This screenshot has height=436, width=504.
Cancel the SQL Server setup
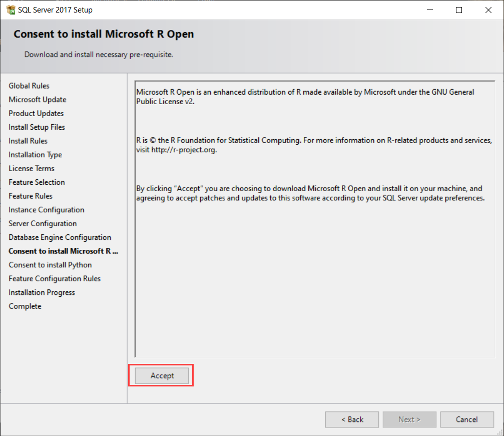pyautogui.click(x=466, y=419)
